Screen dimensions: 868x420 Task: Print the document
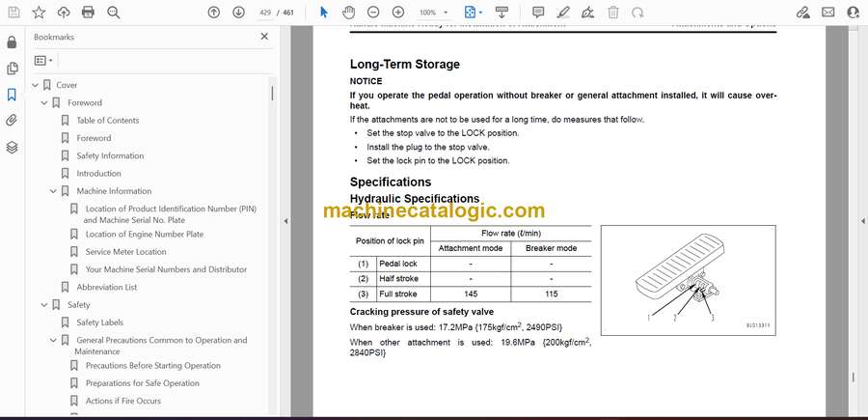(x=88, y=13)
